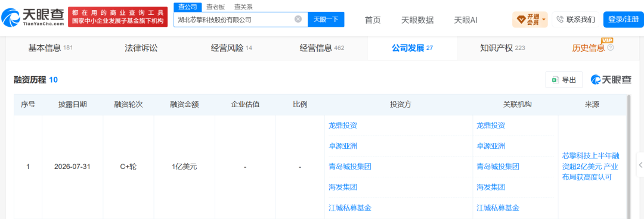The height and width of the screenshot is (219, 644).
Task: Switch to the 查公司 search tab
Action: tap(188, 7)
